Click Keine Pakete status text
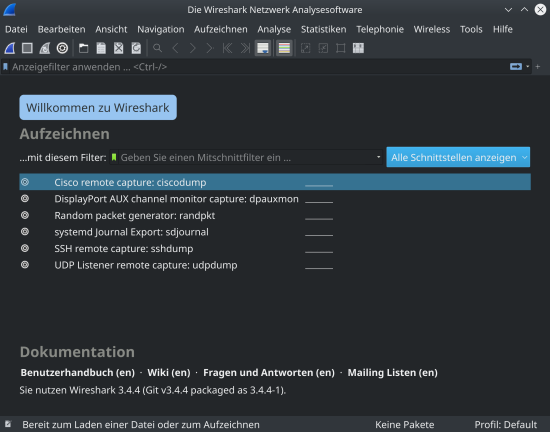 tap(404, 425)
